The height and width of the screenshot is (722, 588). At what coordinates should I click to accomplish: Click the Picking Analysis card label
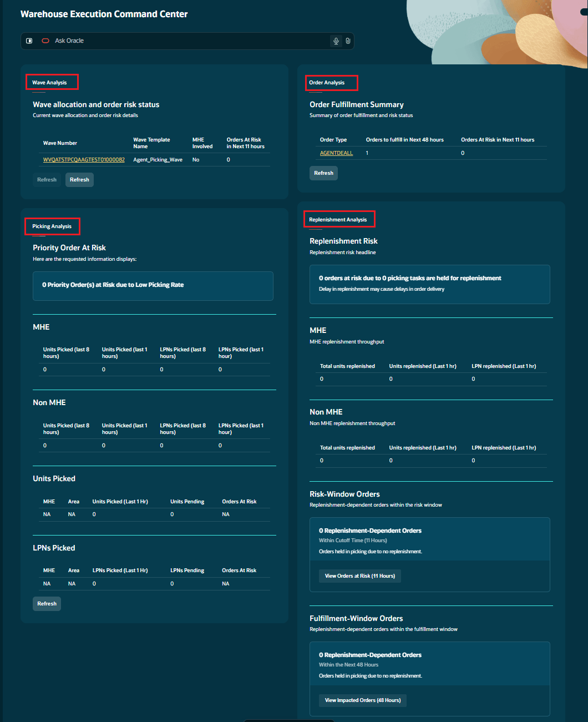52,226
